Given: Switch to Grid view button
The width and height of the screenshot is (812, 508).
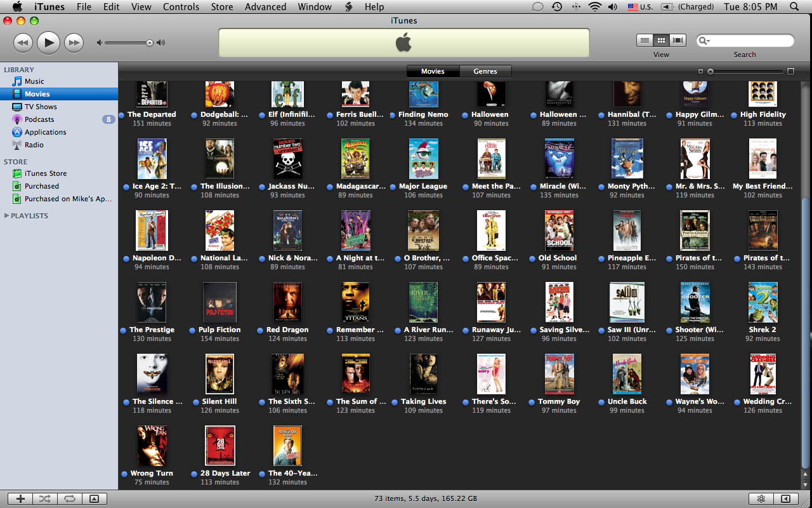Looking at the screenshot, I should (x=661, y=41).
